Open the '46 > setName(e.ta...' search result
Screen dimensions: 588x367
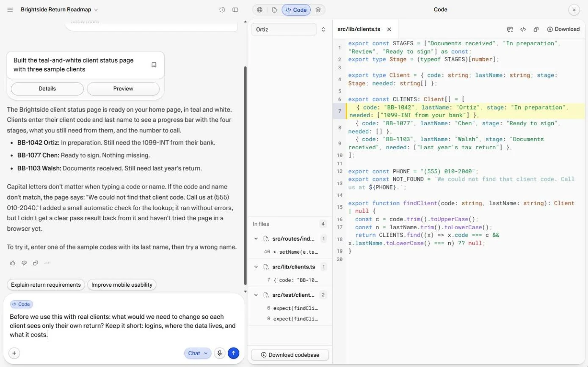[290, 252]
